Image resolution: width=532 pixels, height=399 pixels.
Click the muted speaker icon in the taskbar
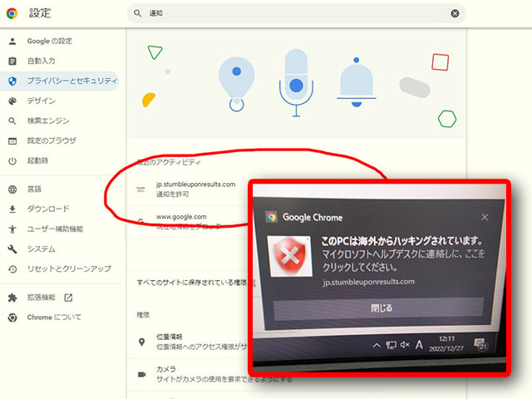[x=405, y=345]
